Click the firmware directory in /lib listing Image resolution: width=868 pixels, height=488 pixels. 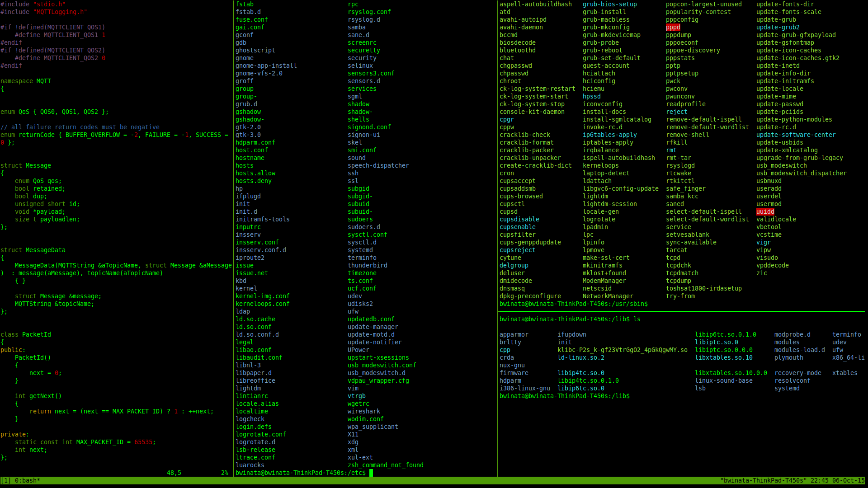pyautogui.click(x=514, y=373)
